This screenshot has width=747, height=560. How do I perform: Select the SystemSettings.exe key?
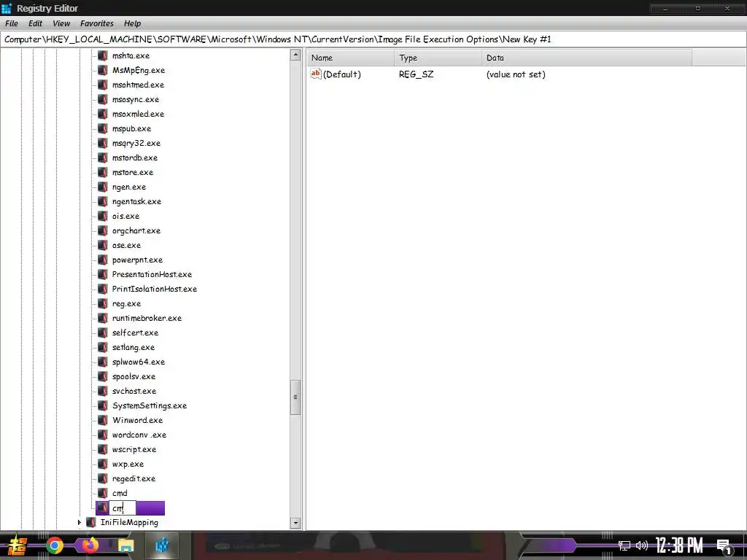pyautogui.click(x=149, y=405)
